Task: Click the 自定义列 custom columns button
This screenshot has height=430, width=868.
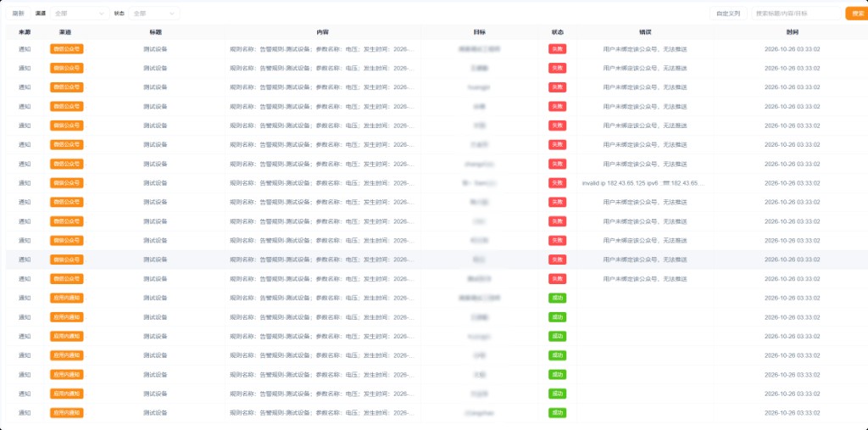Action: [728, 14]
